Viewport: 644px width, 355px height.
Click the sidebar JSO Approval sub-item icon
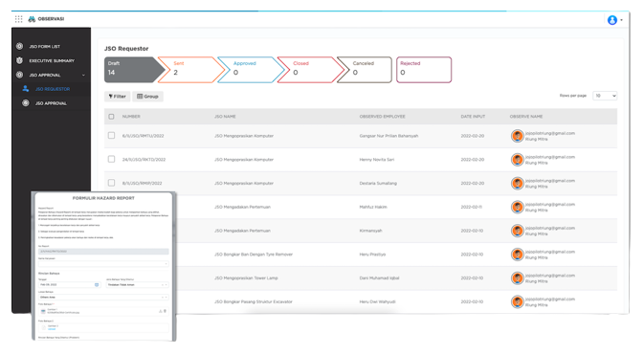tap(26, 102)
